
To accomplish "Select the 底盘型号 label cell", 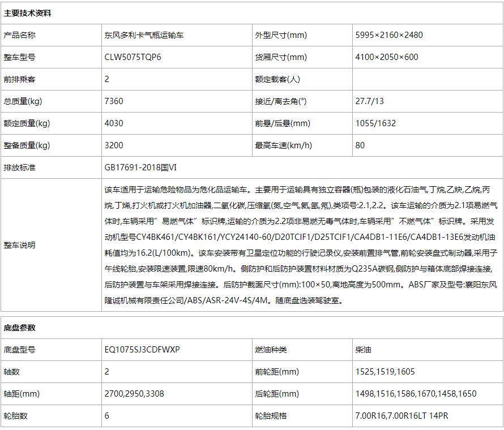I will 51,350.
